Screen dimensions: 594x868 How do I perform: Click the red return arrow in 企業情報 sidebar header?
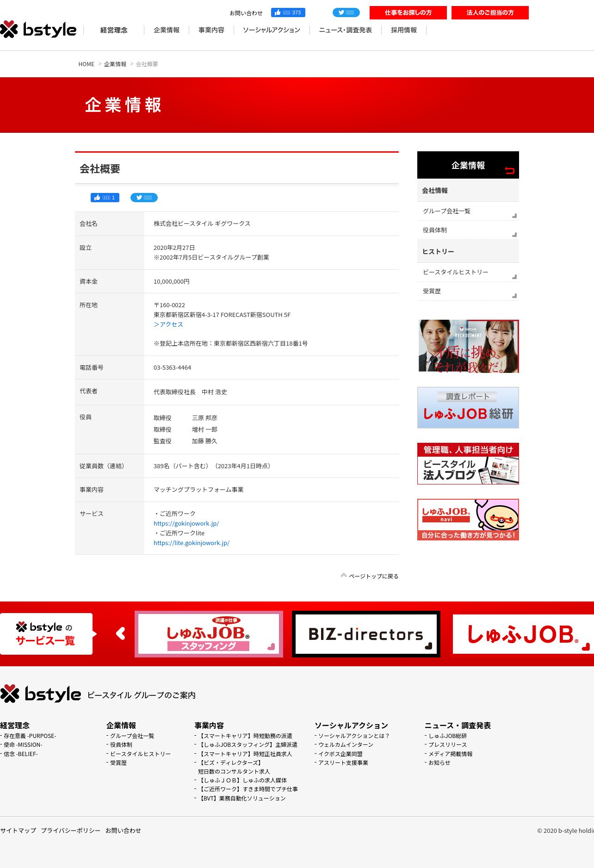point(509,170)
